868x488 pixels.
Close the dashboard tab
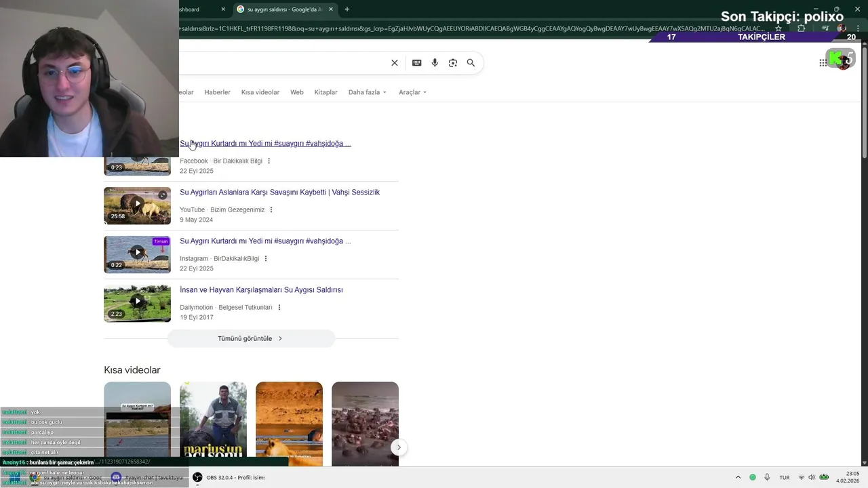224,9
